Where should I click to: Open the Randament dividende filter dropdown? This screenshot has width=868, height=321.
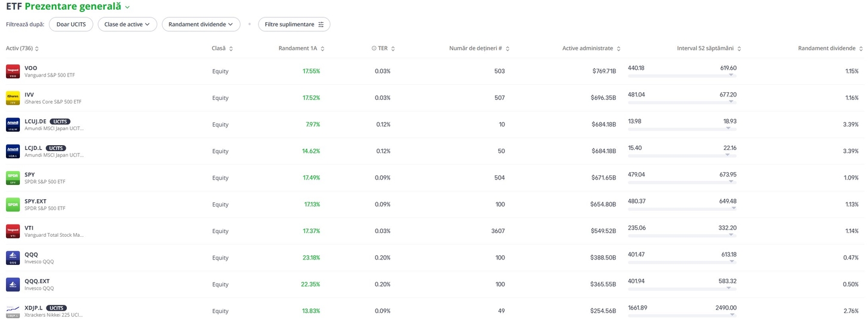201,24
